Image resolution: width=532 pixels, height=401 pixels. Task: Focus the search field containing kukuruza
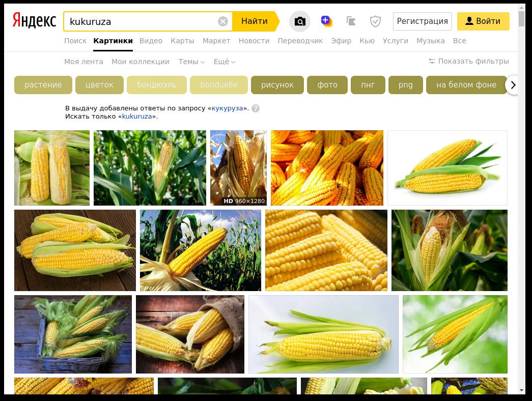coord(143,21)
